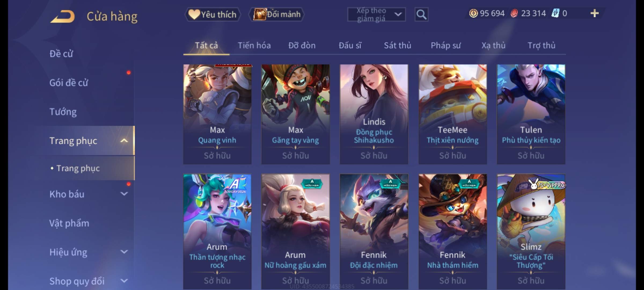Tap the back arrow beside Cửa hàng
Screen dimensions: 644x290
click(62, 16)
